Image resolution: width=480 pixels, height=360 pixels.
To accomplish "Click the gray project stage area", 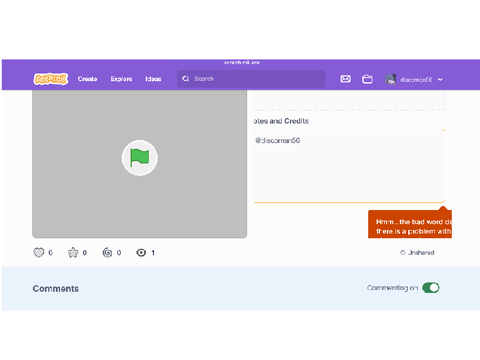I will click(x=140, y=164).
